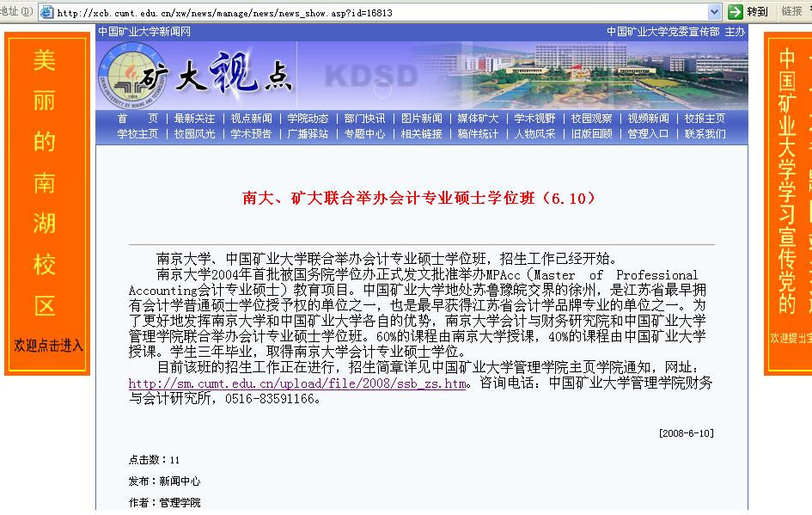Open the address bar dropdown arrow
Viewport: 812px width, 515px height.
tap(714, 12)
